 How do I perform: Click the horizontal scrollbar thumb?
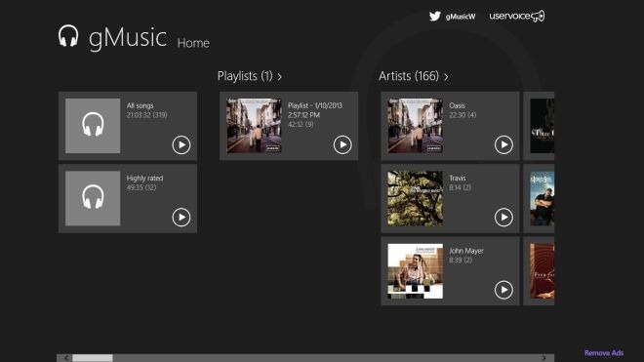(x=93, y=358)
